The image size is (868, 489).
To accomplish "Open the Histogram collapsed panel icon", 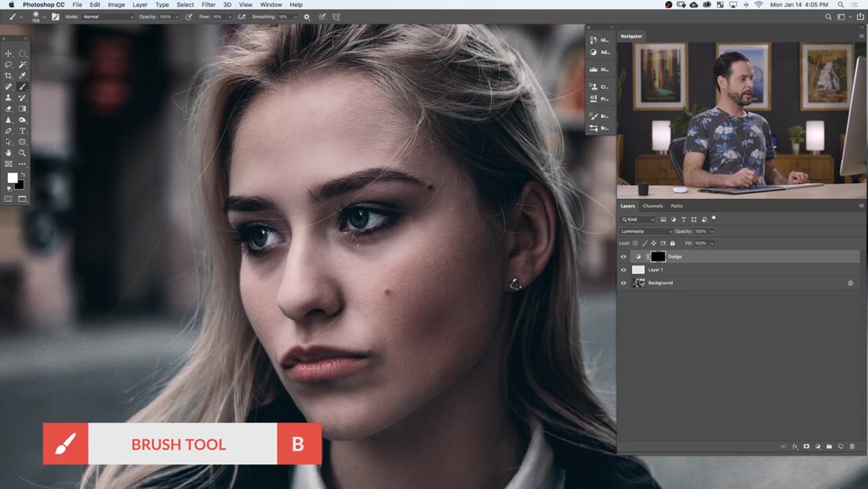I will click(594, 69).
